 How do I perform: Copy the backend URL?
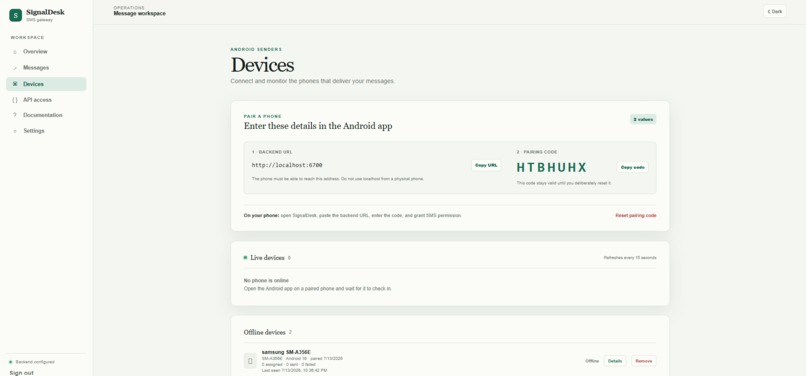point(486,165)
